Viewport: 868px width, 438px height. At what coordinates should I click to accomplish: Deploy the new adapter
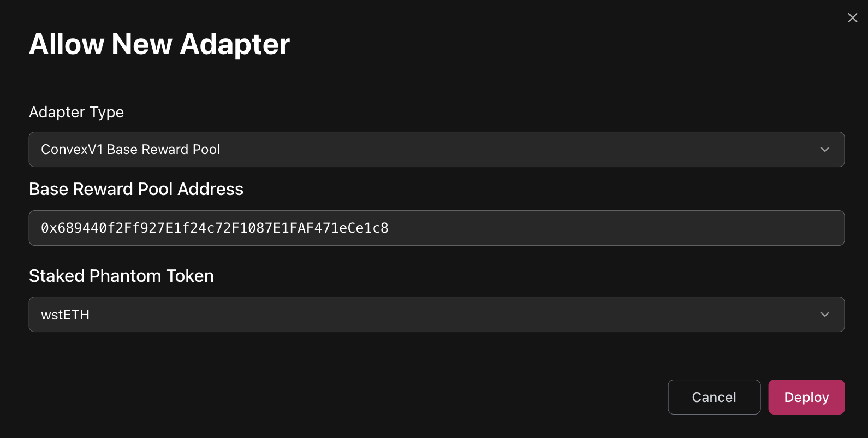806,397
